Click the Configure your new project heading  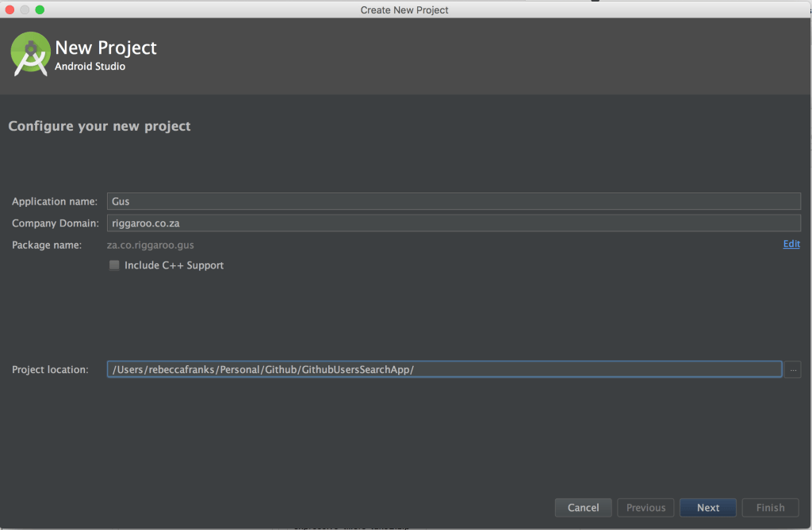click(x=99, y=126)
